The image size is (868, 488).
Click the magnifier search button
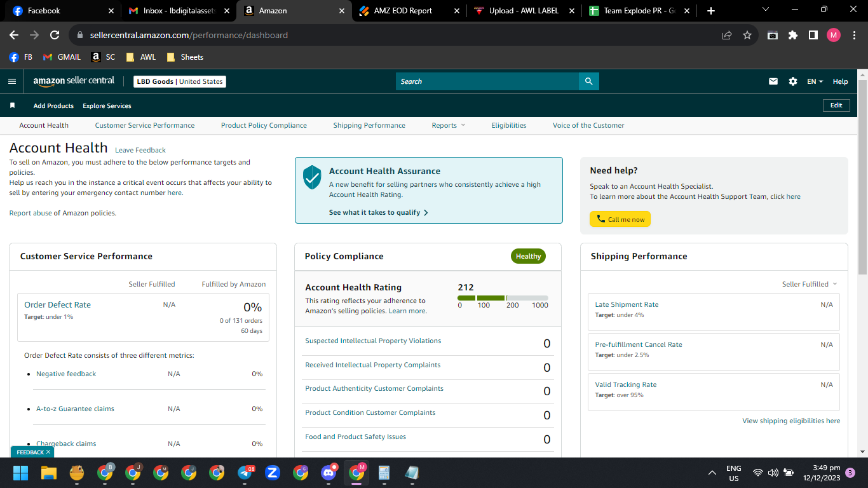coord(588,81)
